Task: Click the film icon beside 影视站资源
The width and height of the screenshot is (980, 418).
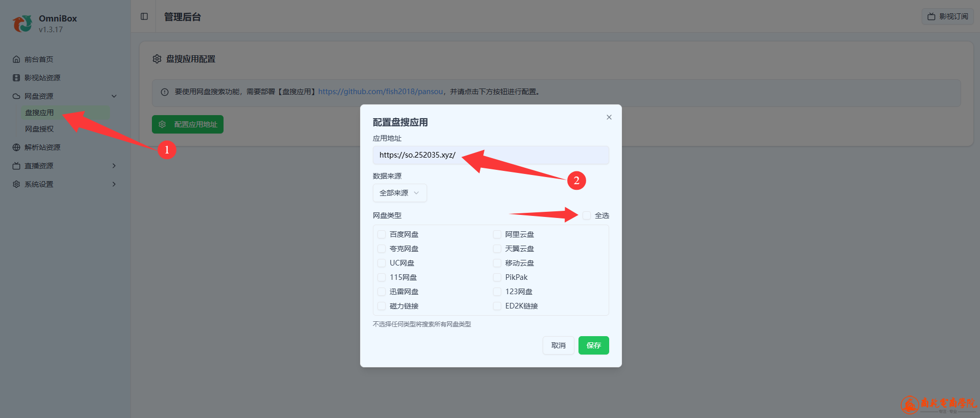Action: point(16,78)
